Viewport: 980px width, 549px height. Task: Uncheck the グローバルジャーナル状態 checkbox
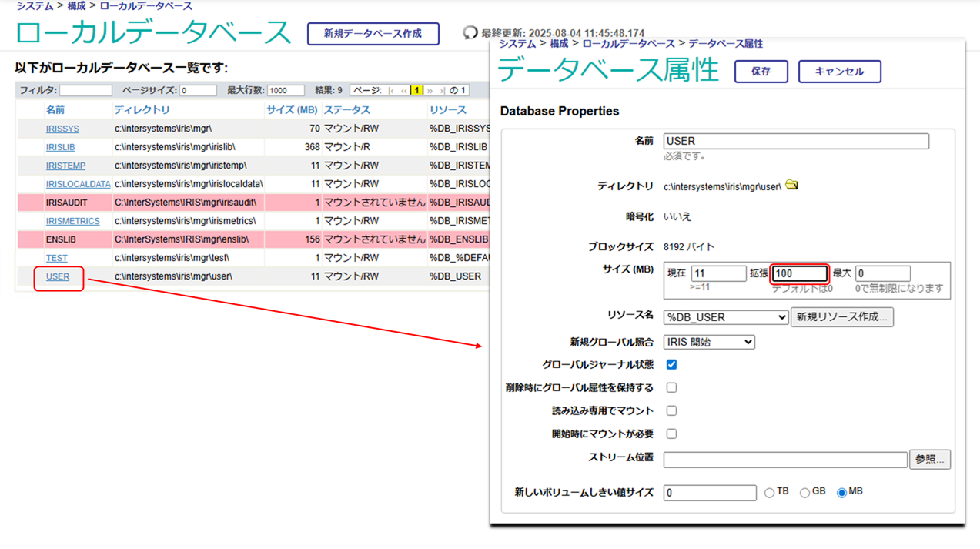[x=671, y=364]
